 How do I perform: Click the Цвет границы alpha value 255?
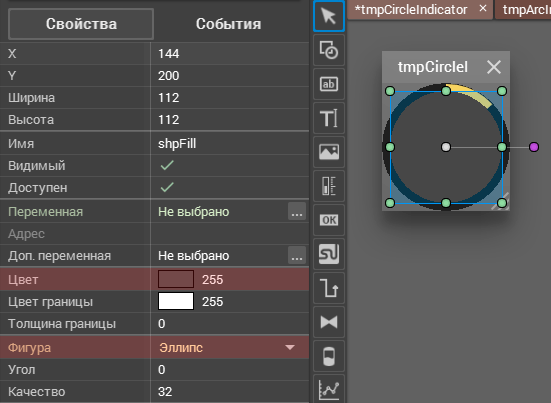[x=213, y=301]
